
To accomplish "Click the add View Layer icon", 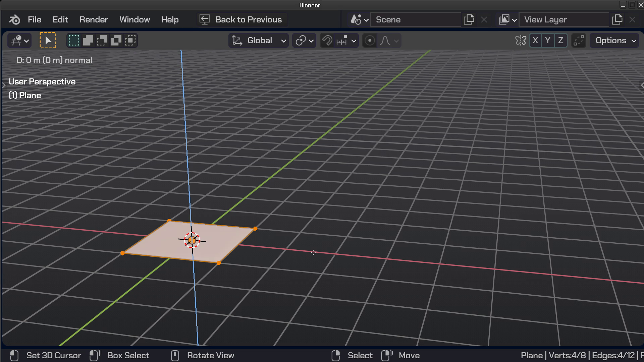I will pos(617,20).
